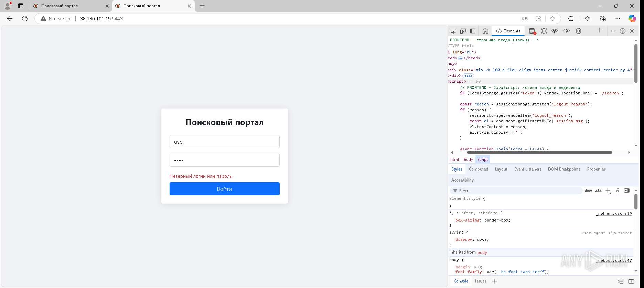Switch to the Styles tab

pyautogui.click(x=457, y=169)
